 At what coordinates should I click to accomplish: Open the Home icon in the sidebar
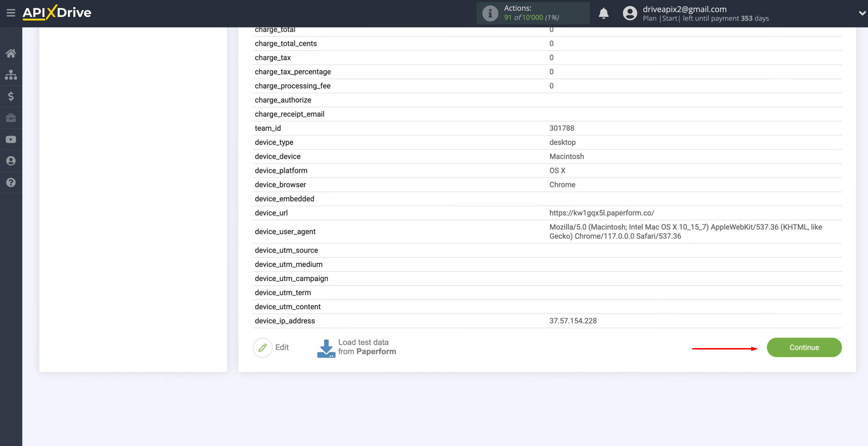click(x=11, y=53)
